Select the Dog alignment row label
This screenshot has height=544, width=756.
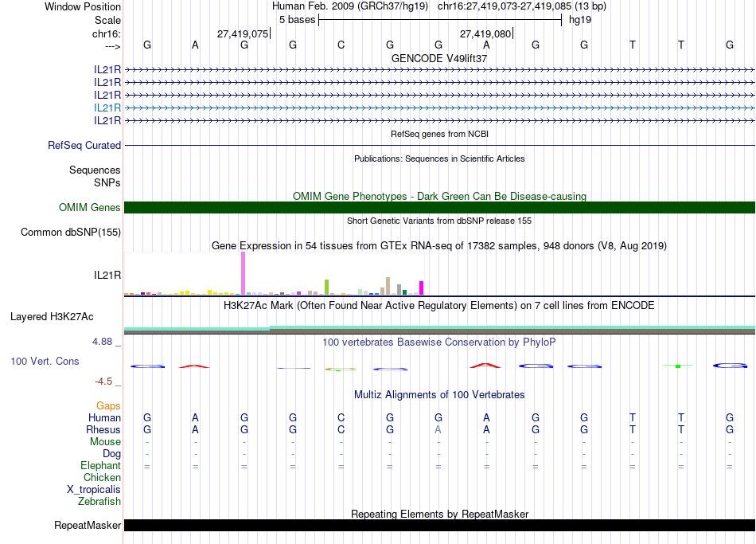pyautogui.click(x=112, y=454)
